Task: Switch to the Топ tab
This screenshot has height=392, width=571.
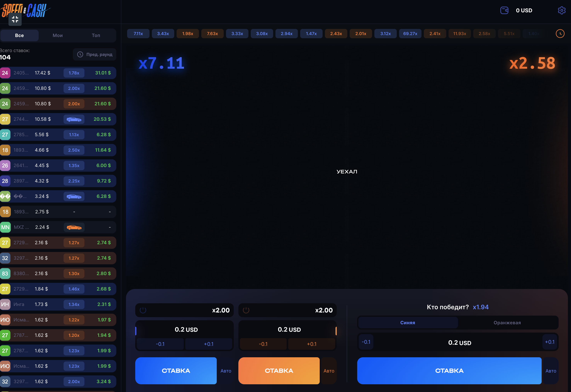Action: 96,35
